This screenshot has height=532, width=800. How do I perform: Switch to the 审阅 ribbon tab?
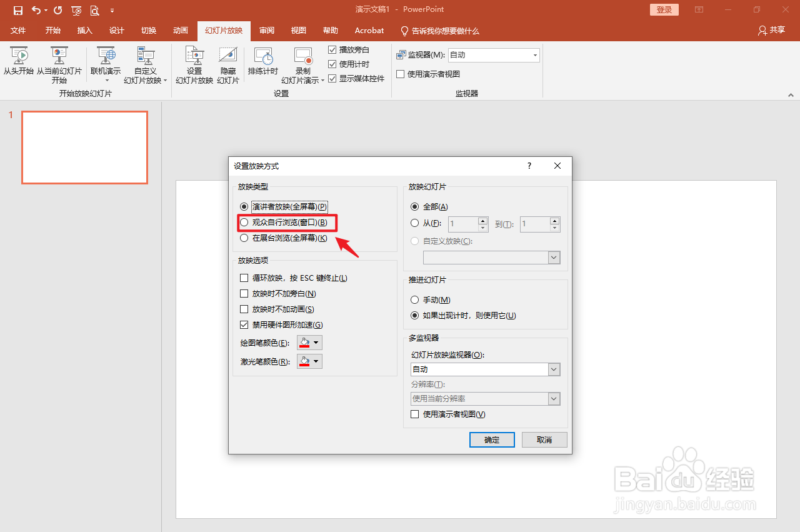(x=267, y=31)
